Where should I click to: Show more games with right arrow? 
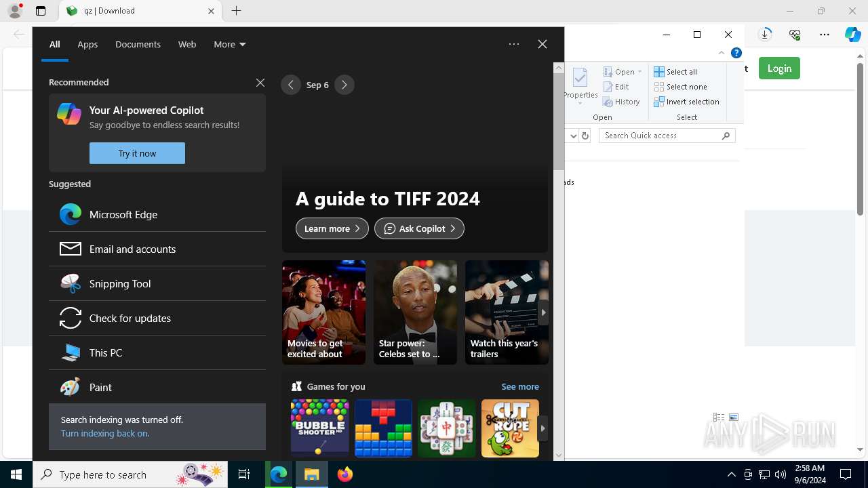point(542,428)
